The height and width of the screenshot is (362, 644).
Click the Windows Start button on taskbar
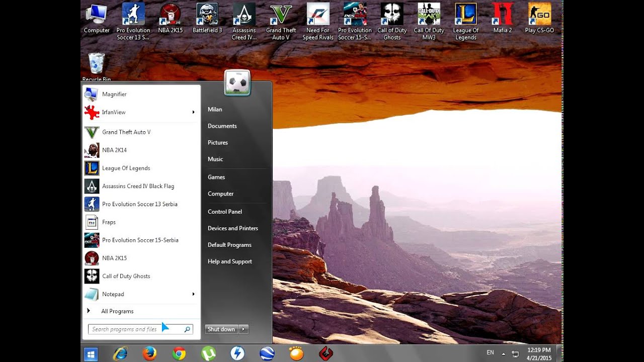point(91,354)
